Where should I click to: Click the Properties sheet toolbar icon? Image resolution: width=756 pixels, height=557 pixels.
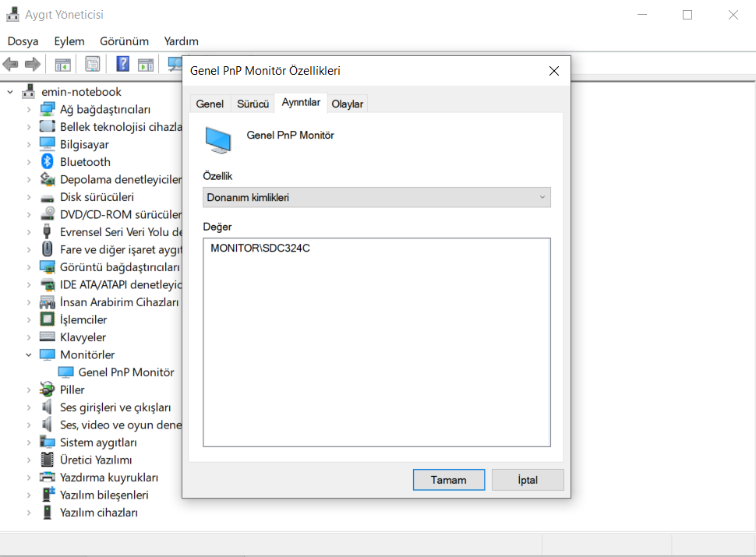point(92,64)
